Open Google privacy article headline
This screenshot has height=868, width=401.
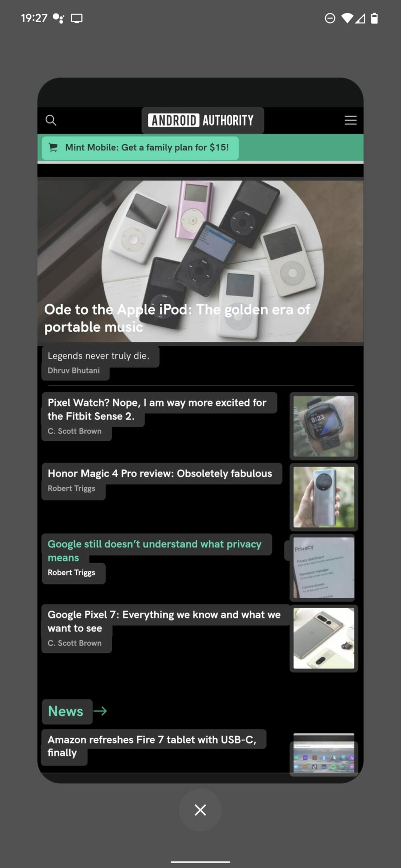[x=155, y=551]
